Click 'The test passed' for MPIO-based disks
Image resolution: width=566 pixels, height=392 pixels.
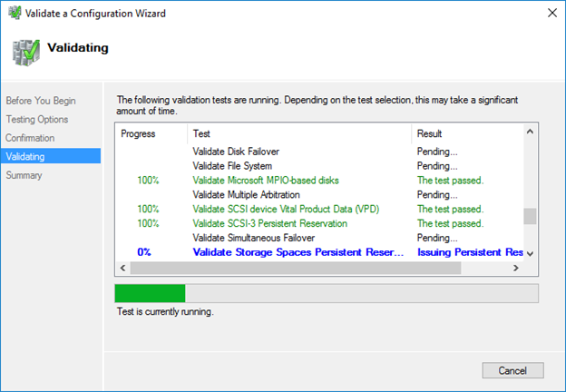[x=450, y=180]
